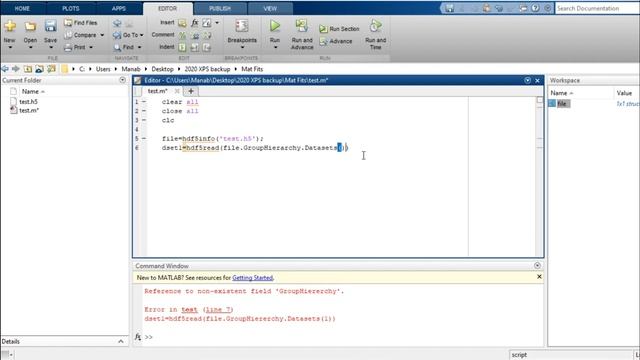This screenshot has width=640, height=360.
Task: Switch to the APPS tab
Action: tap(119, 8)
